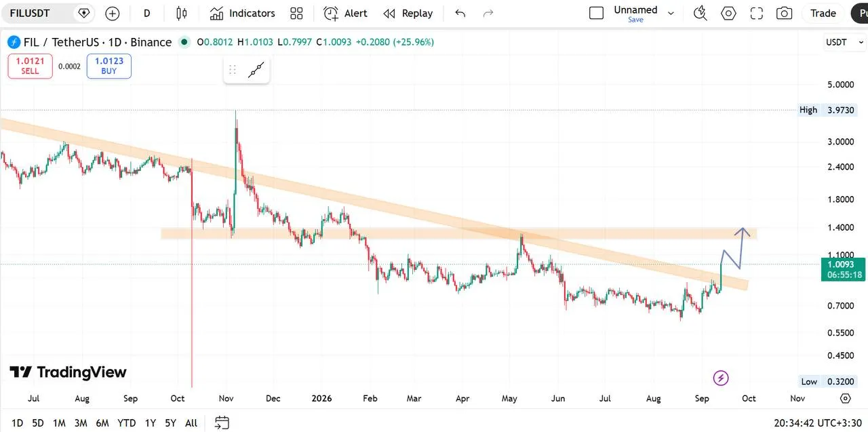
Task: Click the FIL coin logo icon
Action: pos(14,42)
